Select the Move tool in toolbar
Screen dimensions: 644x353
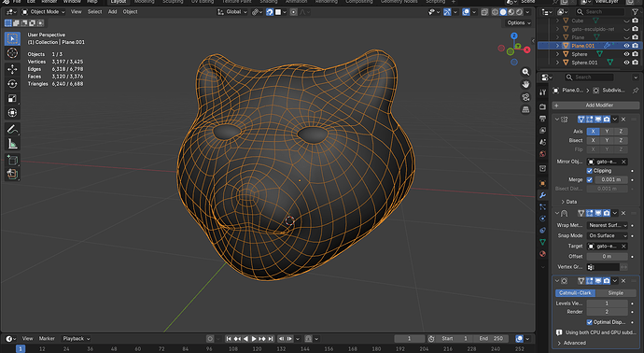(12, 69)
